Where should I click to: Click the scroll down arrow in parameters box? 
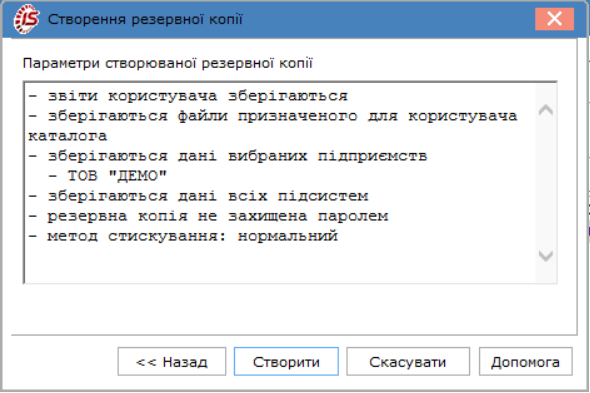pos(546,256)
